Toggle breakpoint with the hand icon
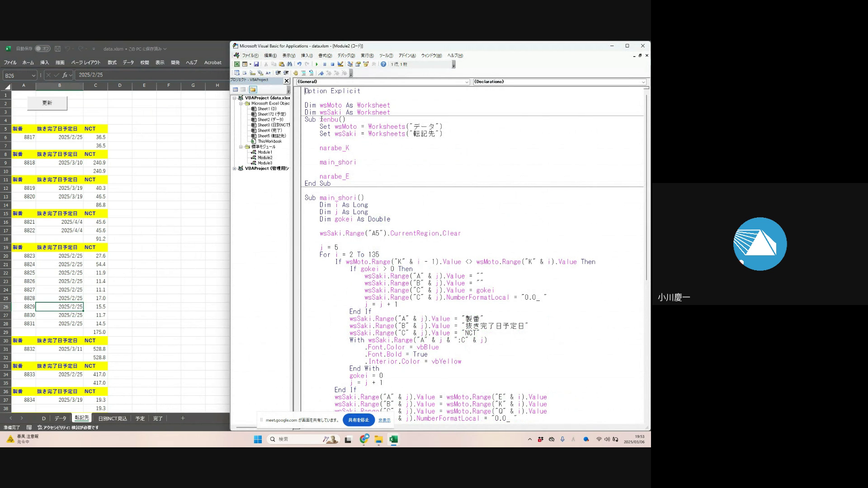The image size is (868, 488). [x=296, y=73]
